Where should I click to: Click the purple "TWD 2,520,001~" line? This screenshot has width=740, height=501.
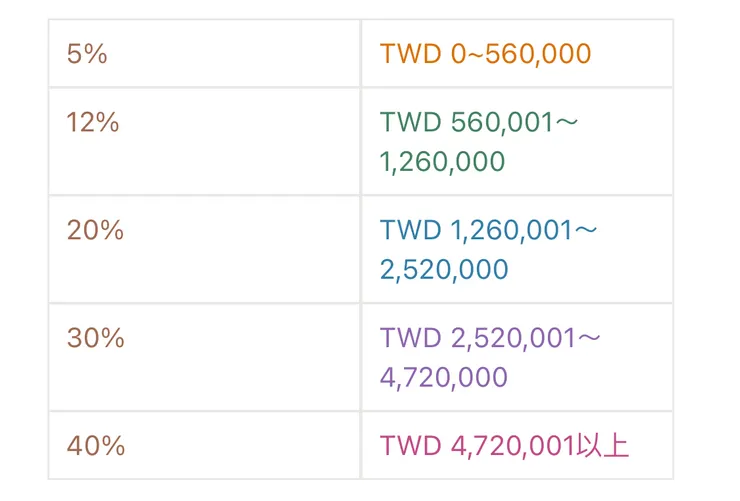490,339
